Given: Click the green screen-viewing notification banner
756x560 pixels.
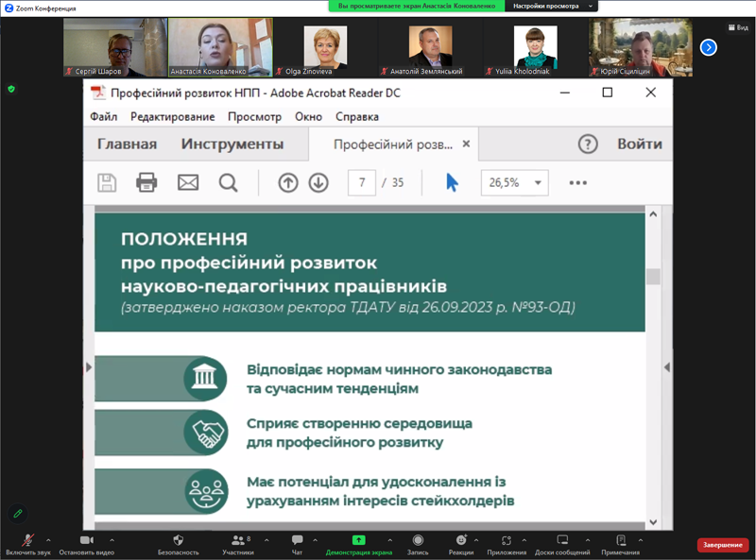Looking at the screenshot, I should (417, 6).
